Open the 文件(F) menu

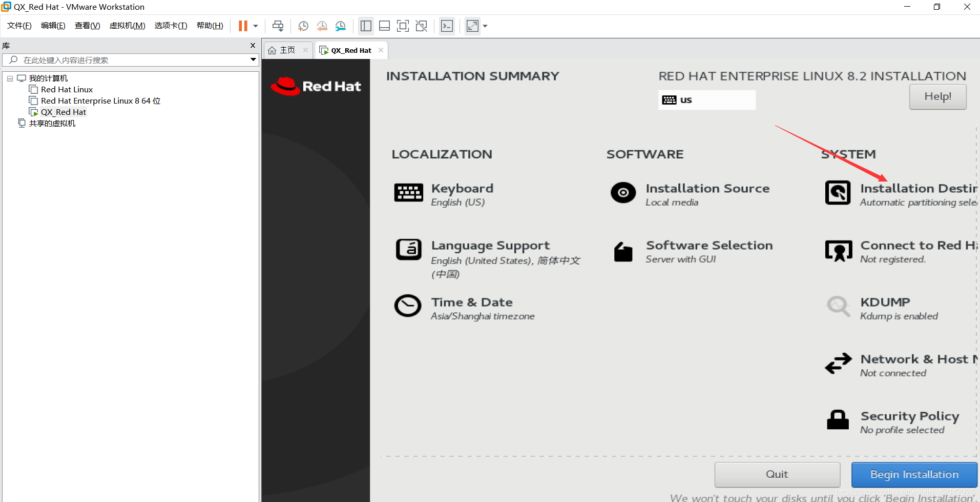click(19, 26)
